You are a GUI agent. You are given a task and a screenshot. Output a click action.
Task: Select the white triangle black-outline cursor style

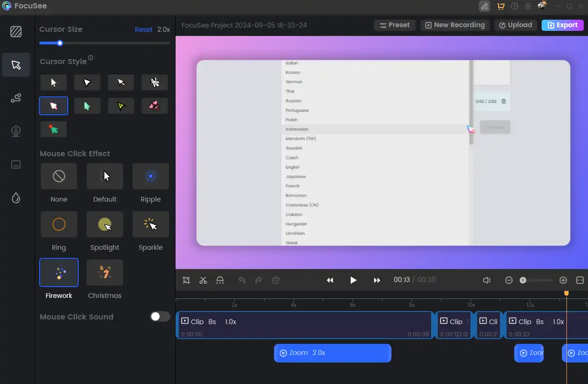pyautogui.click(x=87, y=82)
